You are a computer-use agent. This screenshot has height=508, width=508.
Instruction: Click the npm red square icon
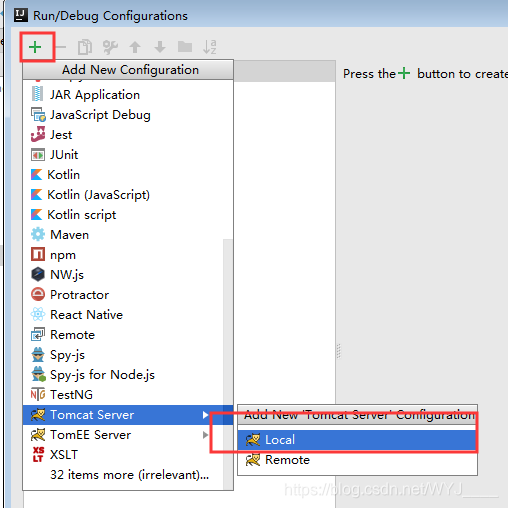[x=38, y=254]
